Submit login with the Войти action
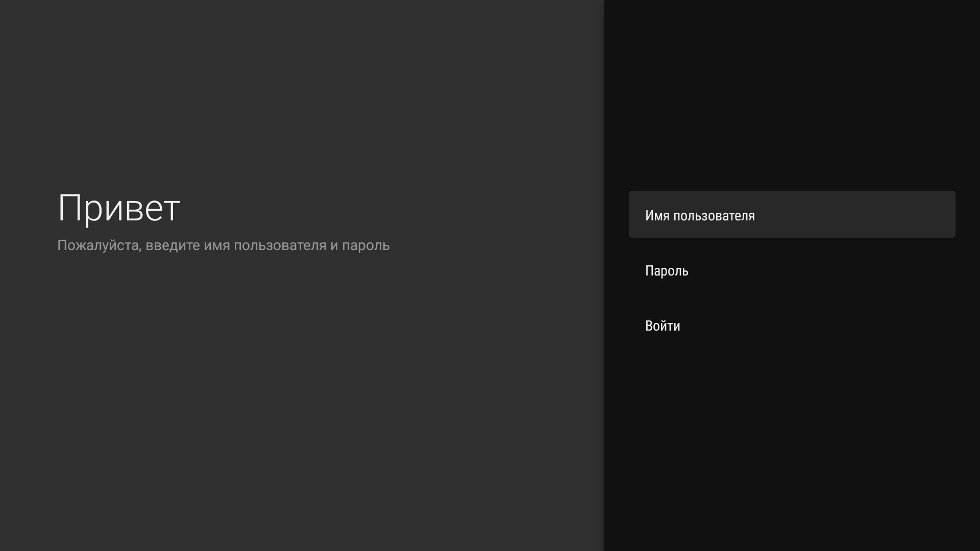This screenshot has width=980, height=551. click(x=791, y=325)
